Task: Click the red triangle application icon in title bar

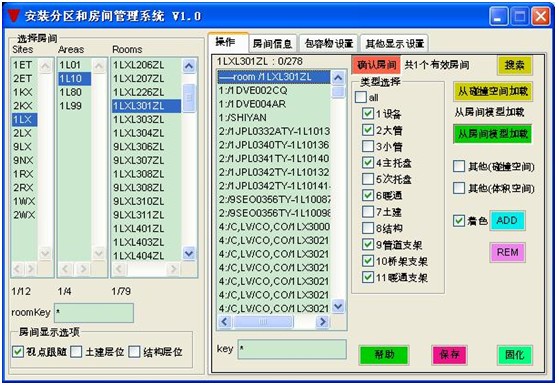Action: pos(14,16)
